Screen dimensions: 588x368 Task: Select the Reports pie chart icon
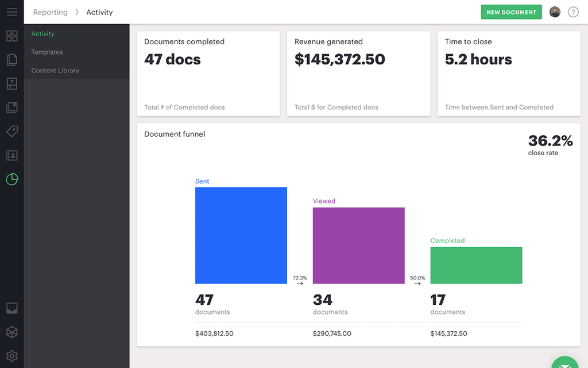[11, 179]
